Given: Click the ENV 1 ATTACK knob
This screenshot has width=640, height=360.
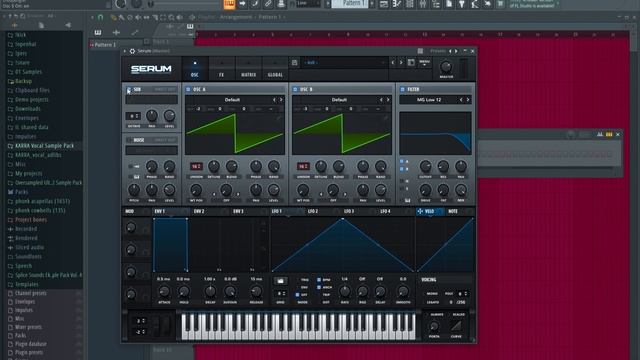Looking at the screenshot, I should tap(164, 291).
